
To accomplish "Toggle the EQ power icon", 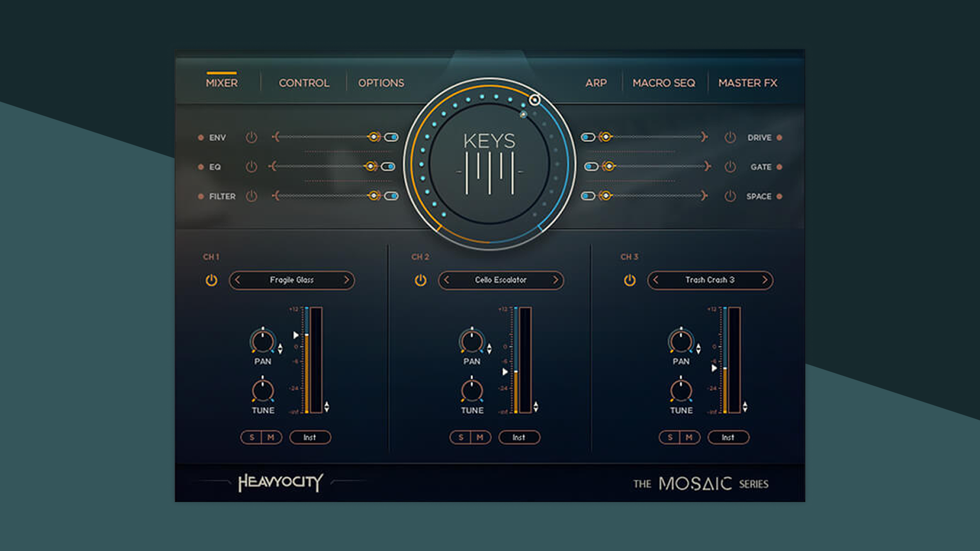I will click(x=251, y=167).
